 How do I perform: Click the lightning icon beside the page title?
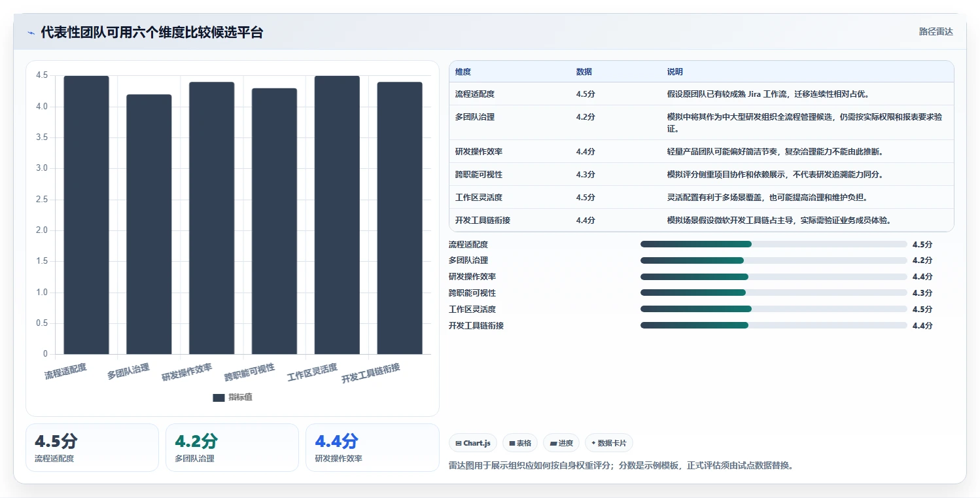coord(31,32)
